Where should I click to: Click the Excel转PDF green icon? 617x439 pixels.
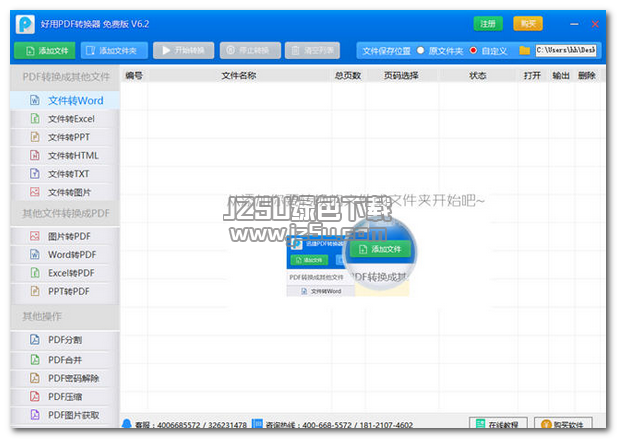point(35,273)
